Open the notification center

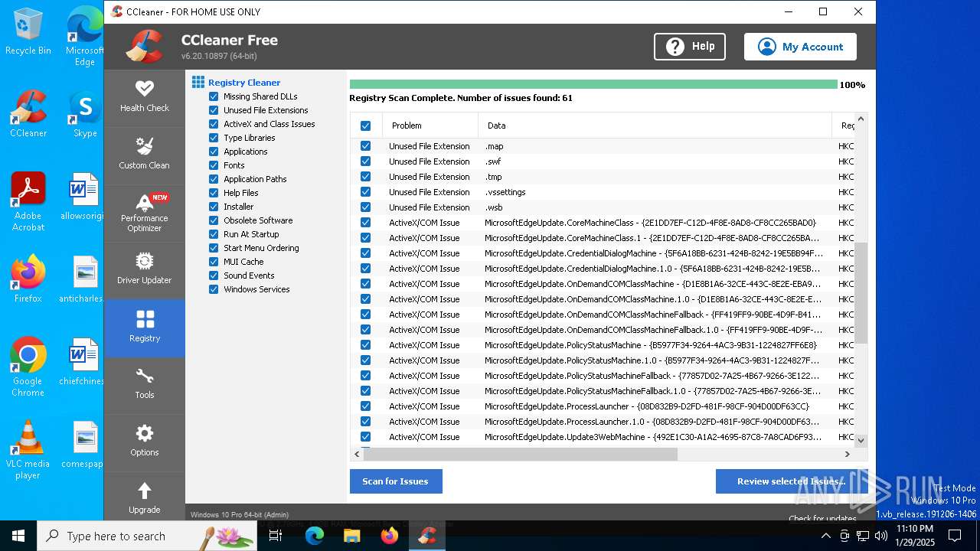(x=955, y=536)
